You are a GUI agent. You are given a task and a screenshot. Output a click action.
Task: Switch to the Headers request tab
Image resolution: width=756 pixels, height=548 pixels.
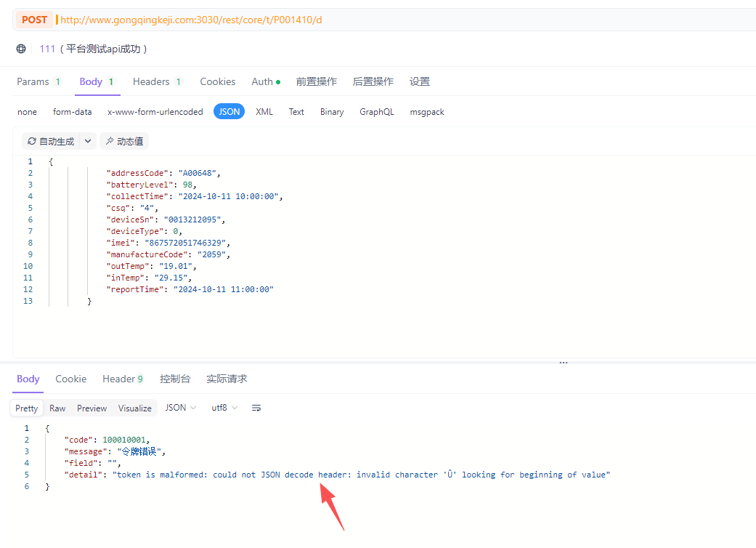[x=156, y=82]
